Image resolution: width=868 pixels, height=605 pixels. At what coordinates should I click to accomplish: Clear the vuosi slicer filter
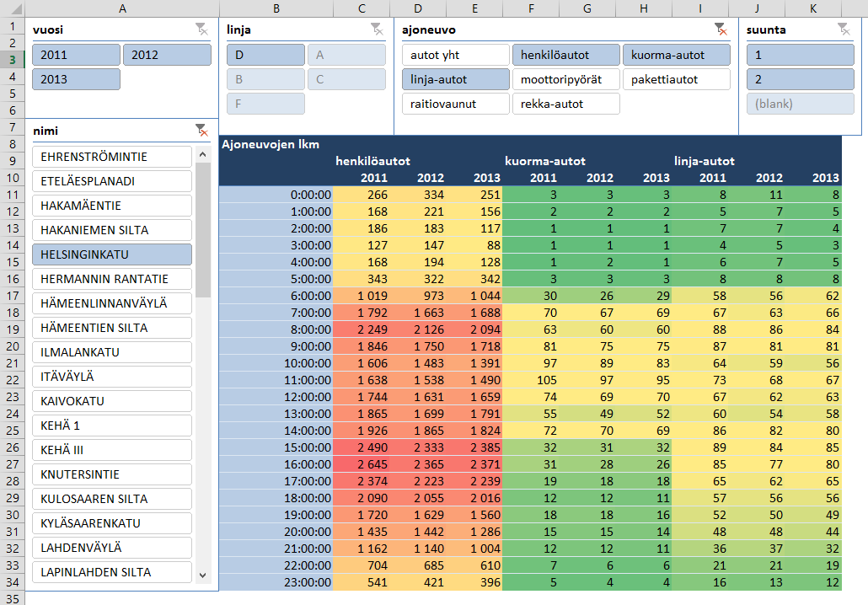(201, 29)
